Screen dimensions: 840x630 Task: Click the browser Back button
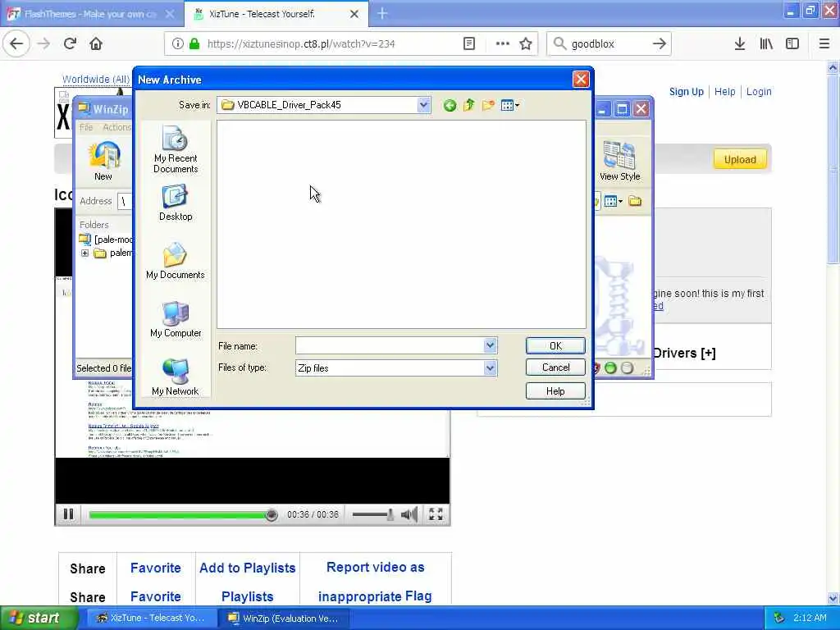tap(16, 43)
